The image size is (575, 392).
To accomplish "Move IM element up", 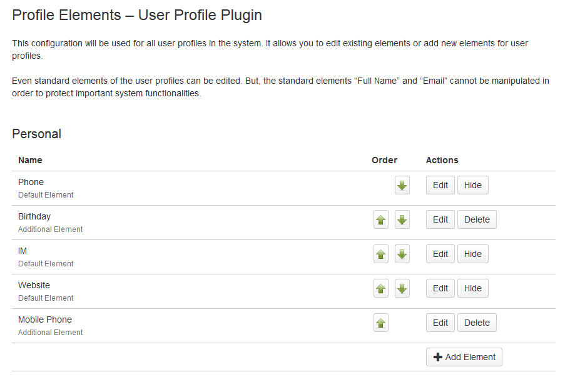I will click(381, 254).
